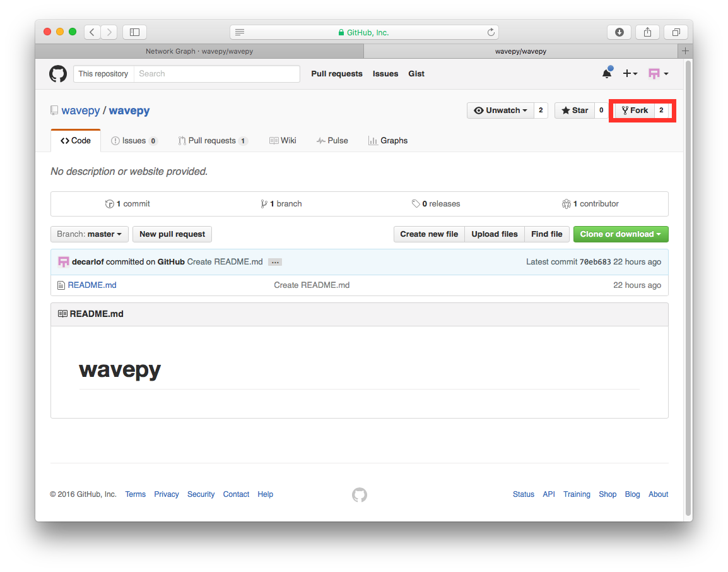
Task: Click the Create new file button
Action: pyautogui.click(x=429, y=234)
